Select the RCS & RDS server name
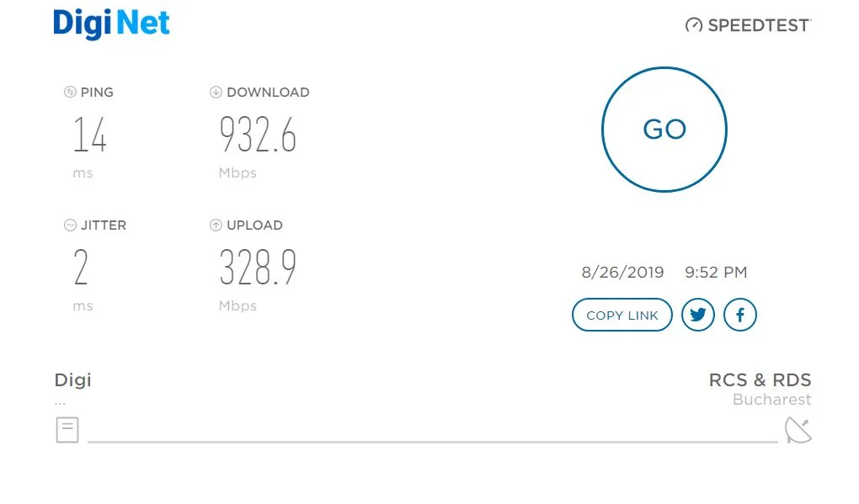 (760, 379)
